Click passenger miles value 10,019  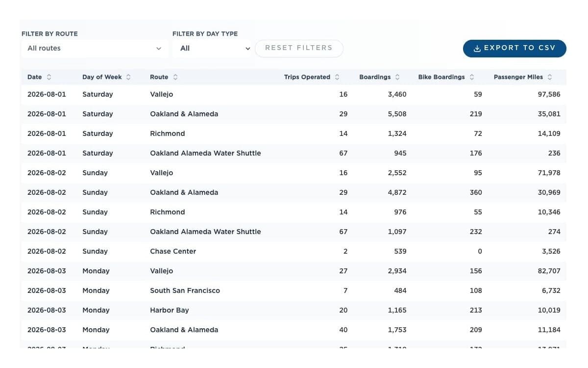click(x=549, y=310)
